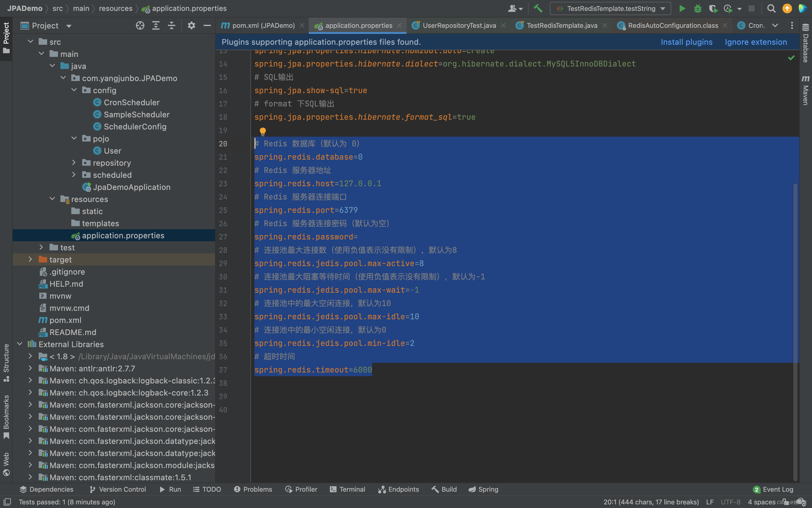
Task: Click the LF line separator indicator
Action: pyautogui.click(x=710, y=502)
